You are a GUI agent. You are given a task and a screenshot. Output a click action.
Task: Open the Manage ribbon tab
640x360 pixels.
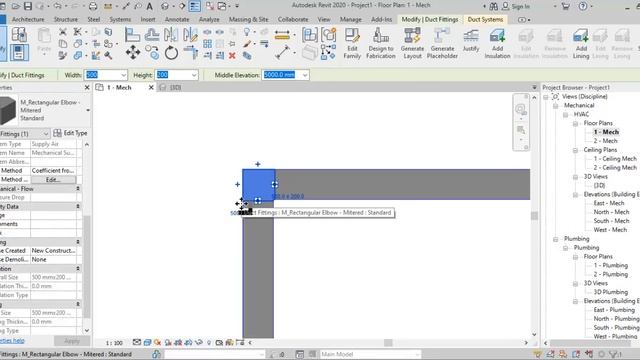tap(351, 19)
